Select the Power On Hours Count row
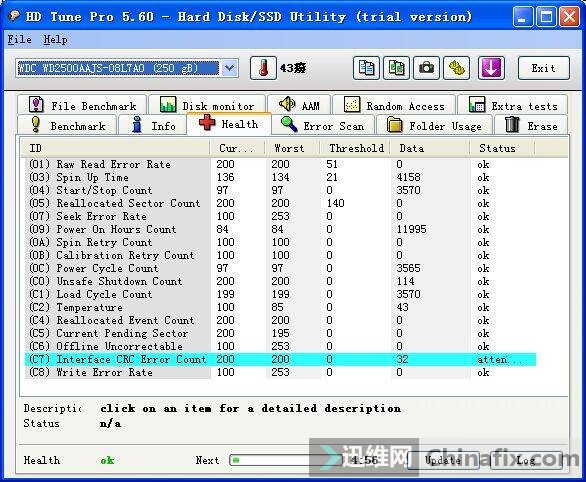The image size is (586, 482). coord(280,229)
